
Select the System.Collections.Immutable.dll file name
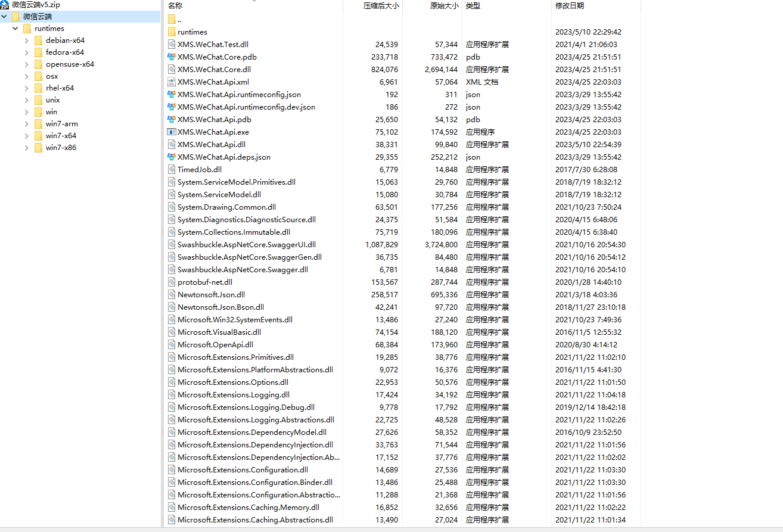[x=234, y=232]
